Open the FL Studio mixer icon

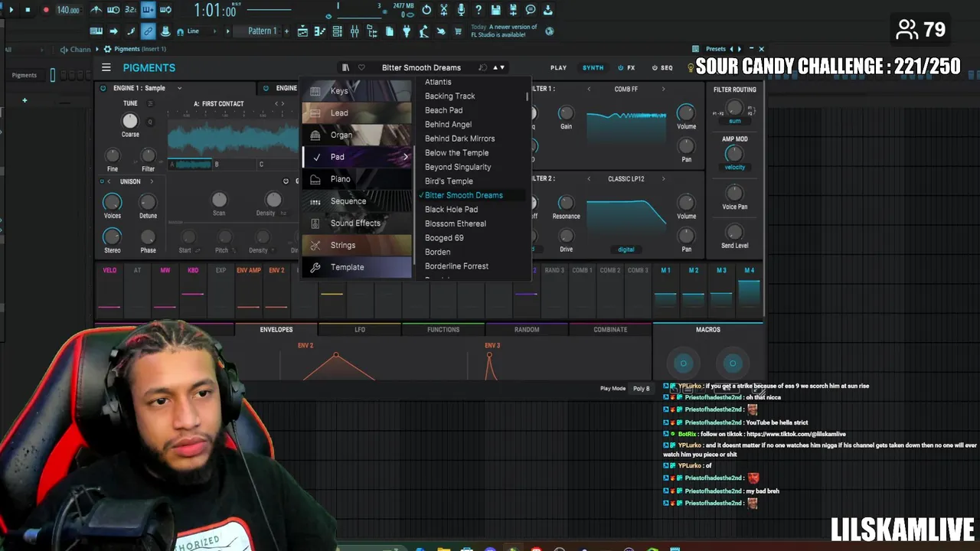point(354,31)
